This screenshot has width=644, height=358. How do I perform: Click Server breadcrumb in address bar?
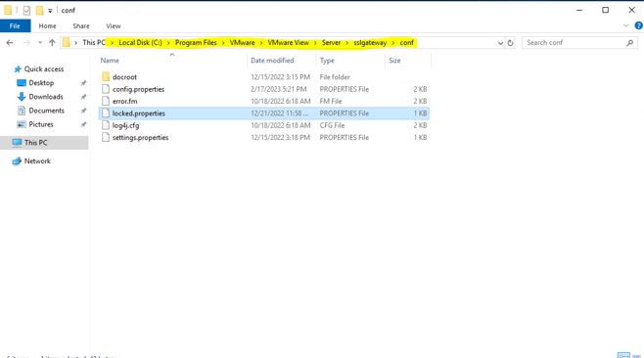(331, 43)
